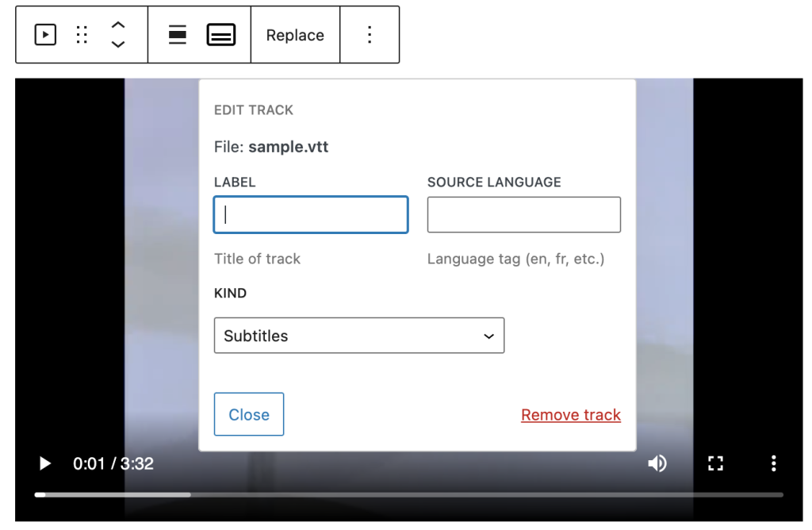This screenshot has width=812, height=530.
Task: Click the EDIT TRACK heading
Action: tap(254, 109)
